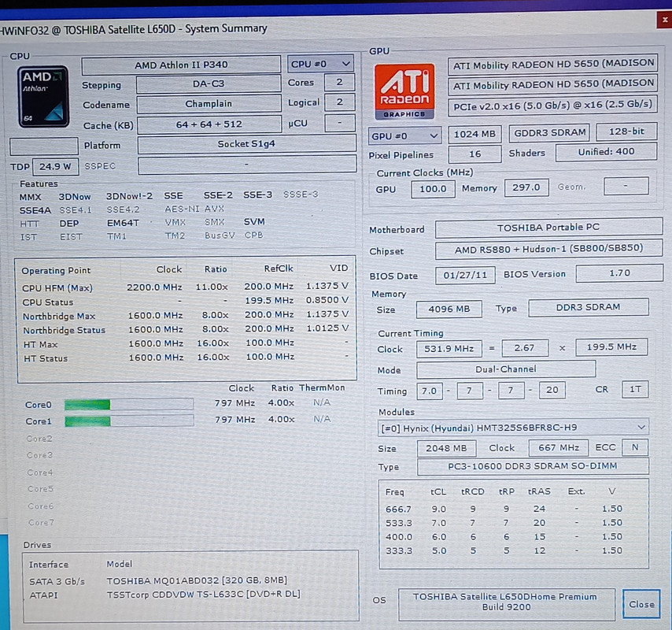672x630 pixels.
Task: Click the PC3-10600 DDR3 SDRAM SO-DIMM field
Action: pyautogui.click(x=533, y=466)
